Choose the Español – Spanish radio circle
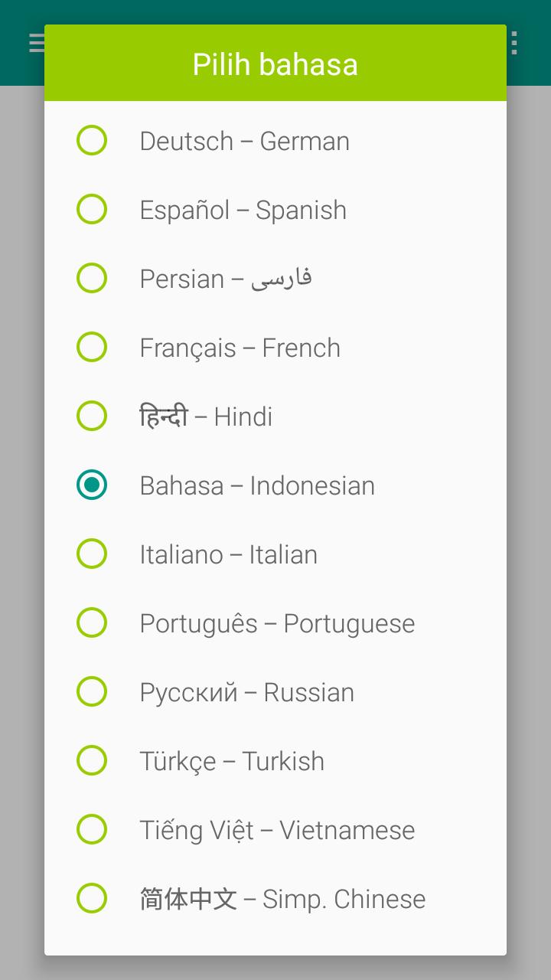The height and width of the screenshot is (980, 551). tap(92, 210)
